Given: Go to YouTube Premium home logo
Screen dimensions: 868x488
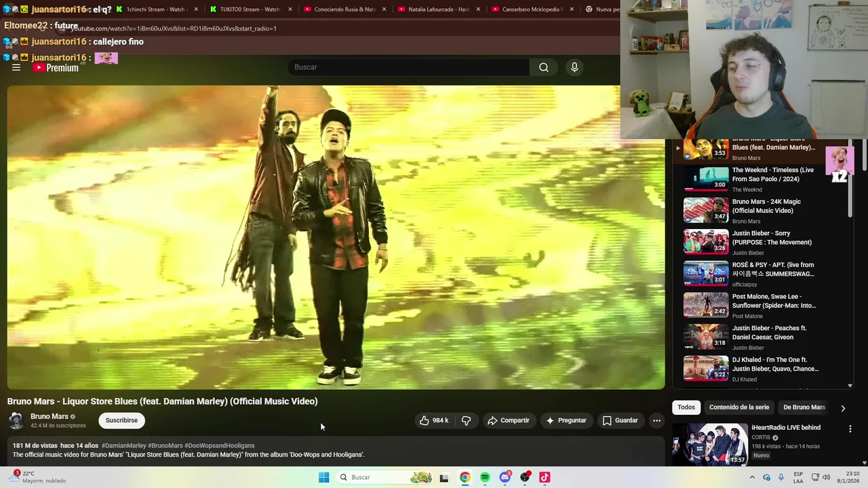Looking at the screenshot, I should (56, 68).
